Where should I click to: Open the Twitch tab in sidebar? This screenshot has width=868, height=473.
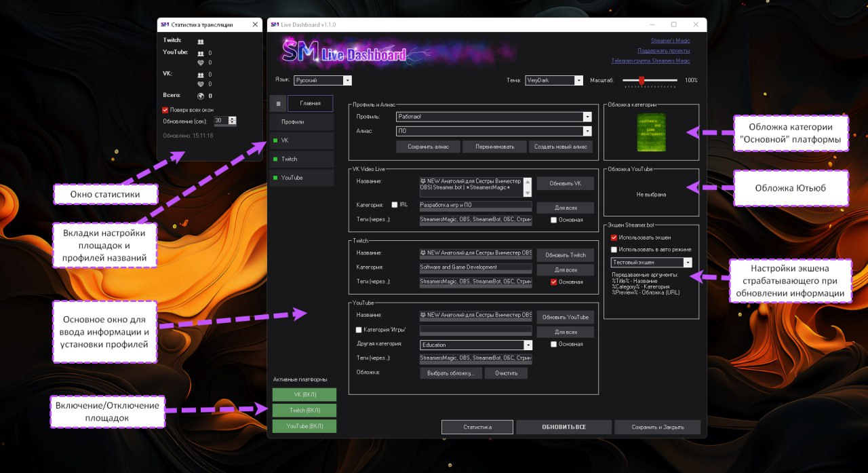point(302,159)
